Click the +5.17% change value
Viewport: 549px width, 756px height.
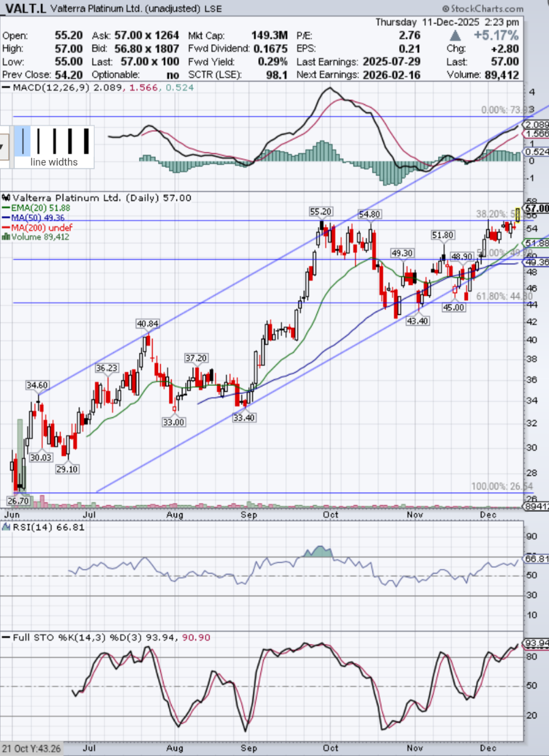(x=496, y=35)
